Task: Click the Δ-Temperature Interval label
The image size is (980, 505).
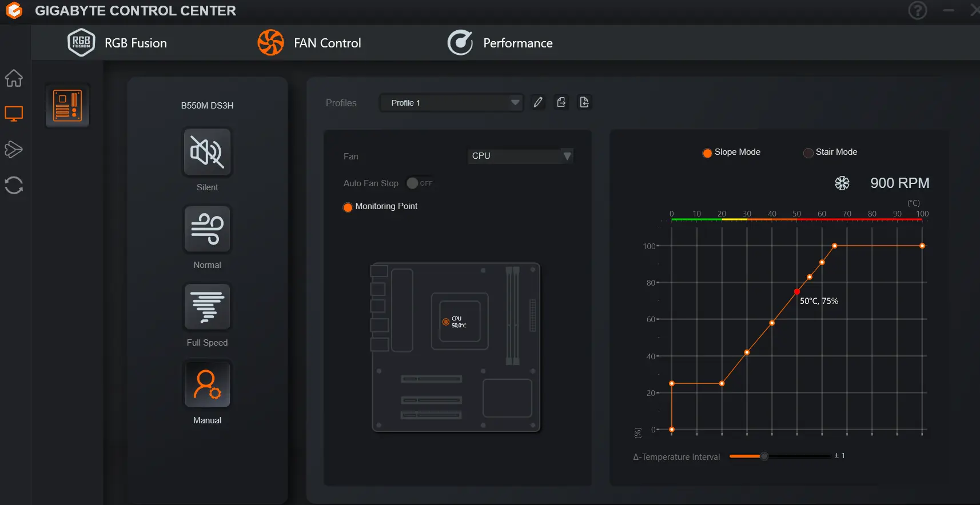Action: pos(676,457)
